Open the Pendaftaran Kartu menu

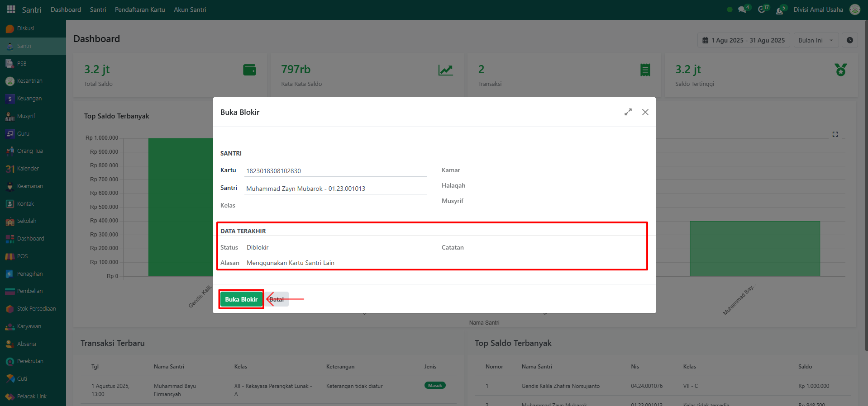click(140, 9)
